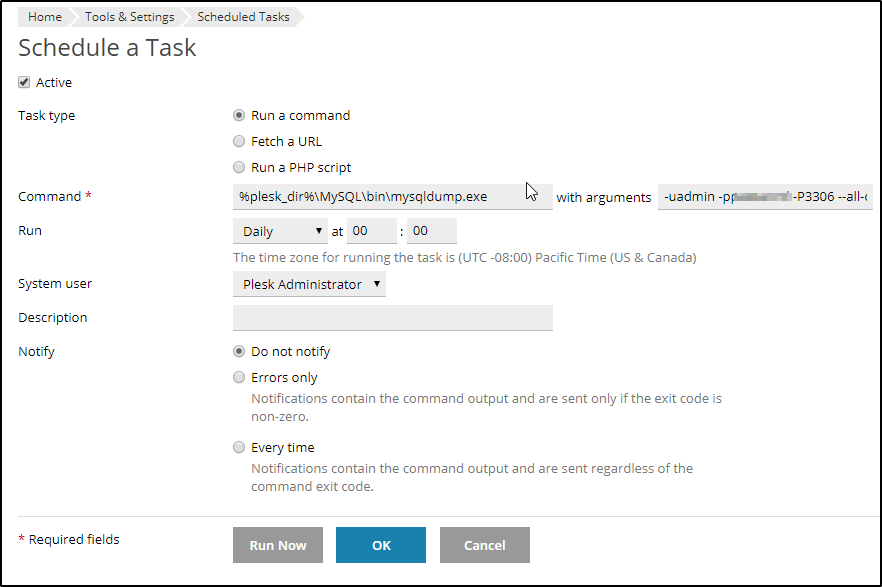Navigate to Scheduled Tasks breadcrumb
This screenshot has width=882, height=587.
click(x=243, y=17)
